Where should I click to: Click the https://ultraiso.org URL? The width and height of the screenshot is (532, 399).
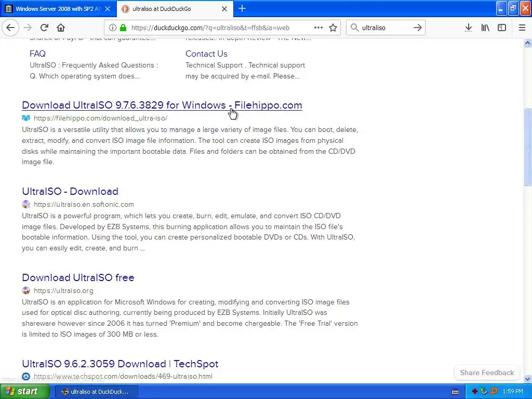(x=63, y=290)
